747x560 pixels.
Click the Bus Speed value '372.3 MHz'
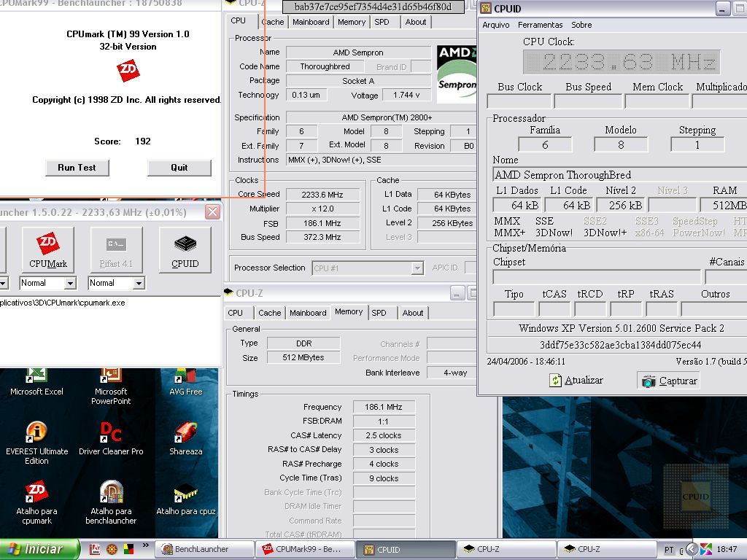coord(322,237)
